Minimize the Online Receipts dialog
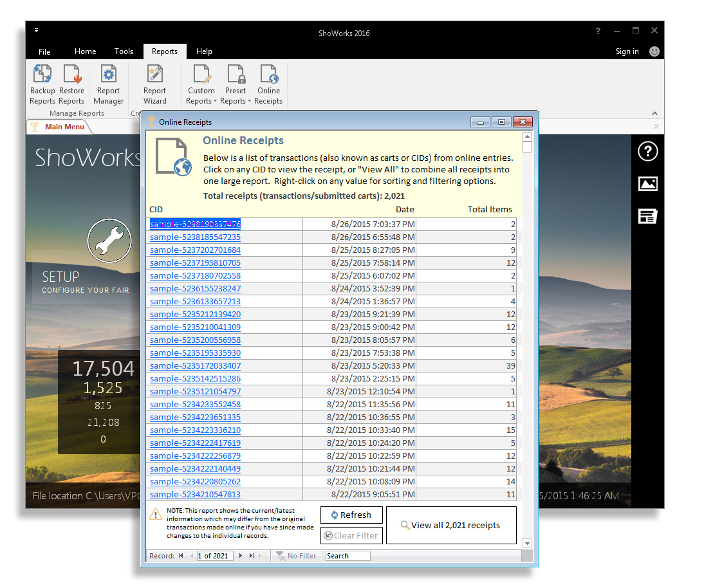This screenshot has width=704, height=588. [x=480, y=122]
